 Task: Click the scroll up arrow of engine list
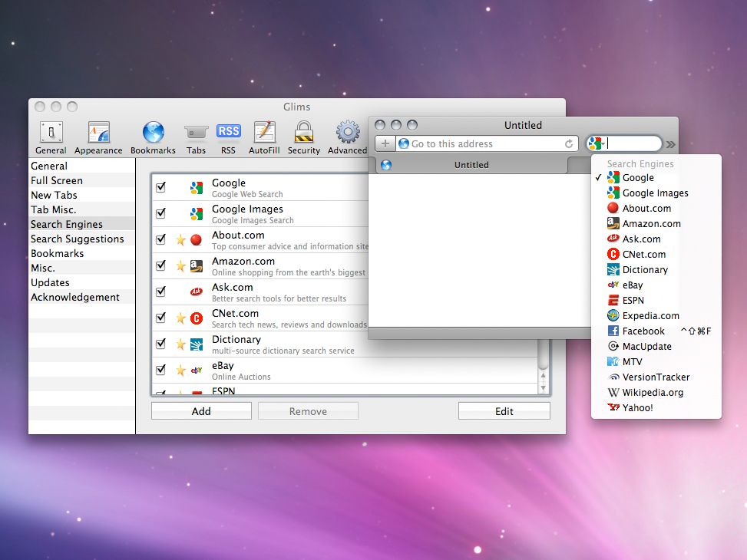point(543,376)
